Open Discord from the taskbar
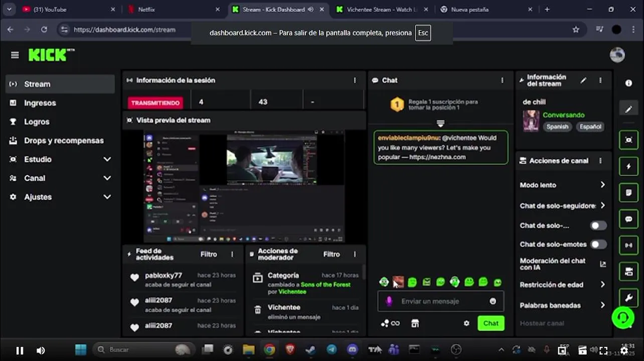The width and height of the screenshot is (644, 361). [x=352, y=349]
